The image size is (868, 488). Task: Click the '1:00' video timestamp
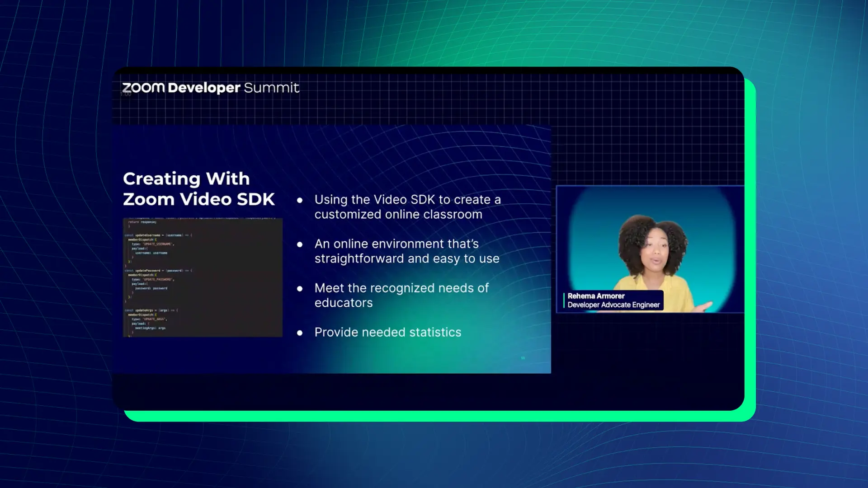pos(125,93)
